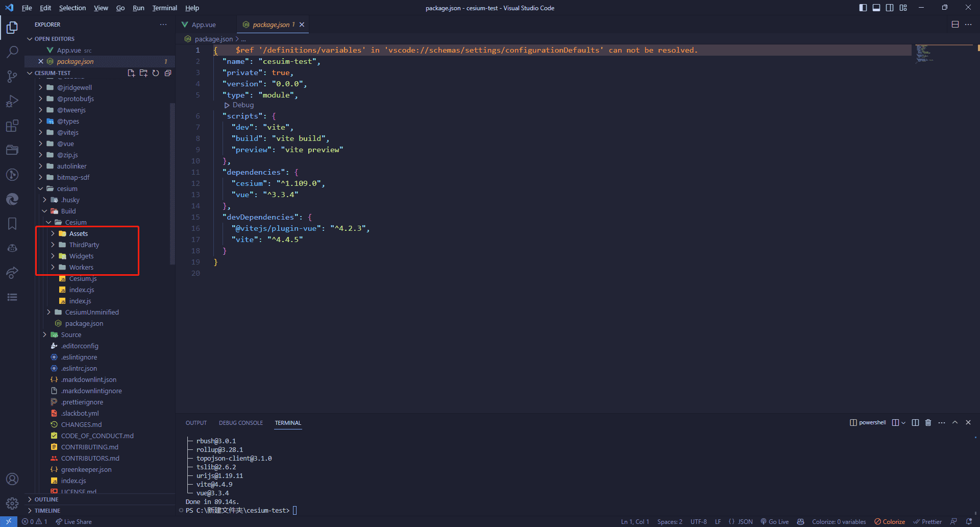
Task: Open the Manage gear menu
Action: pos(12,504)
